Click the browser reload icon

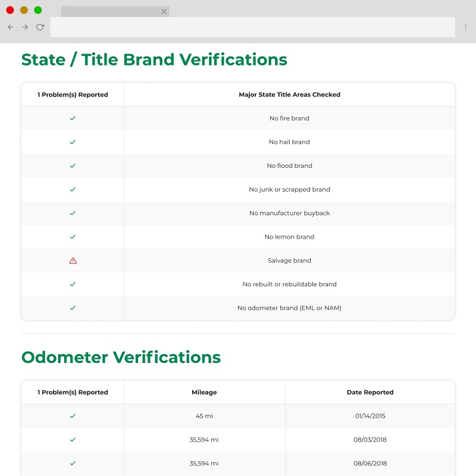[x=40, y=27]
